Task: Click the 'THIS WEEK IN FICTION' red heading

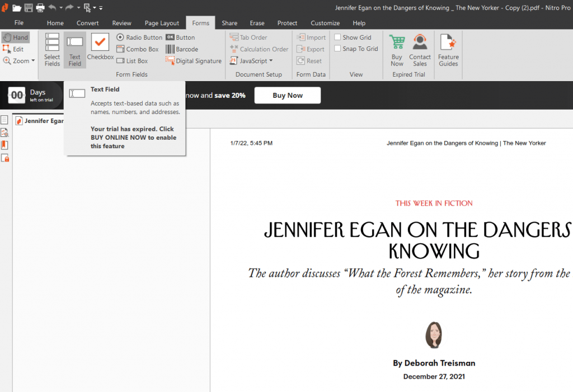Action: 434,203
